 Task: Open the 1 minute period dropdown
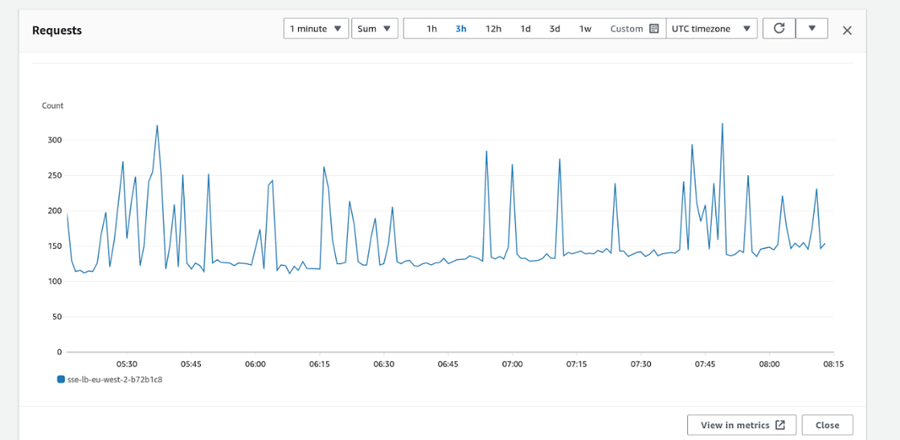(316, 29)
